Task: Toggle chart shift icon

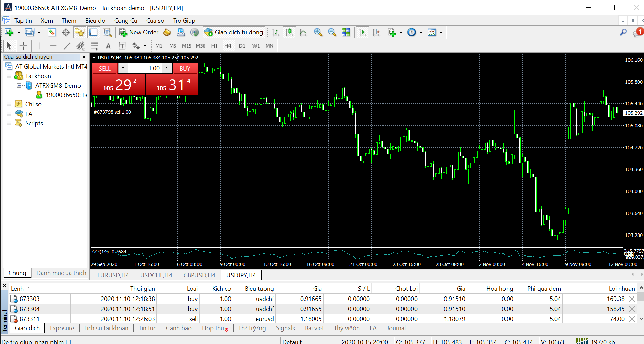Action: (376, 32)
